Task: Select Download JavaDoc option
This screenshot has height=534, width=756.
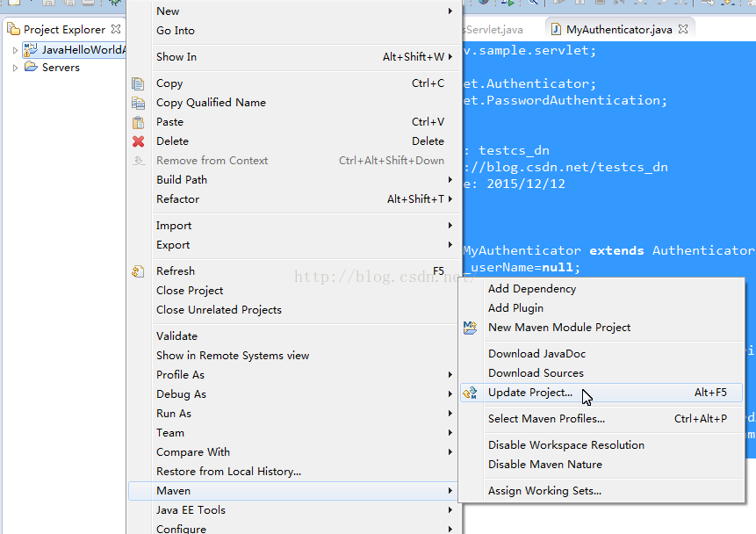Action: [601, 354]
